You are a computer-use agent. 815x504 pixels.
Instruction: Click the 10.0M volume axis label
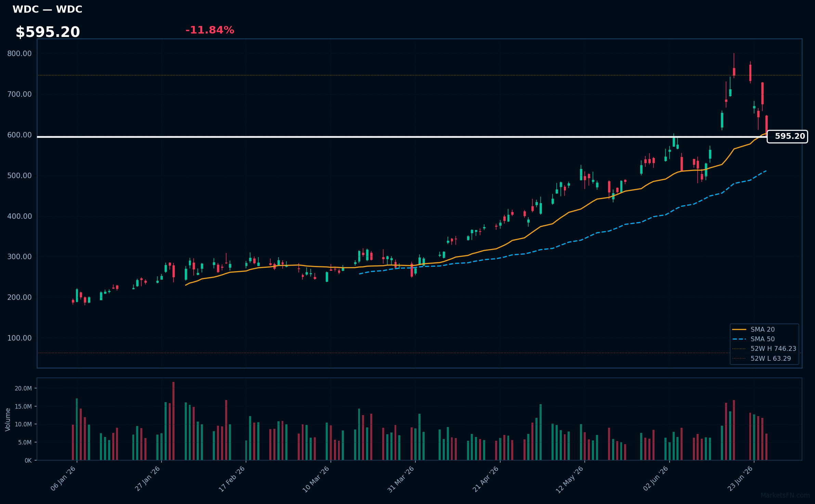pos(23,424)
